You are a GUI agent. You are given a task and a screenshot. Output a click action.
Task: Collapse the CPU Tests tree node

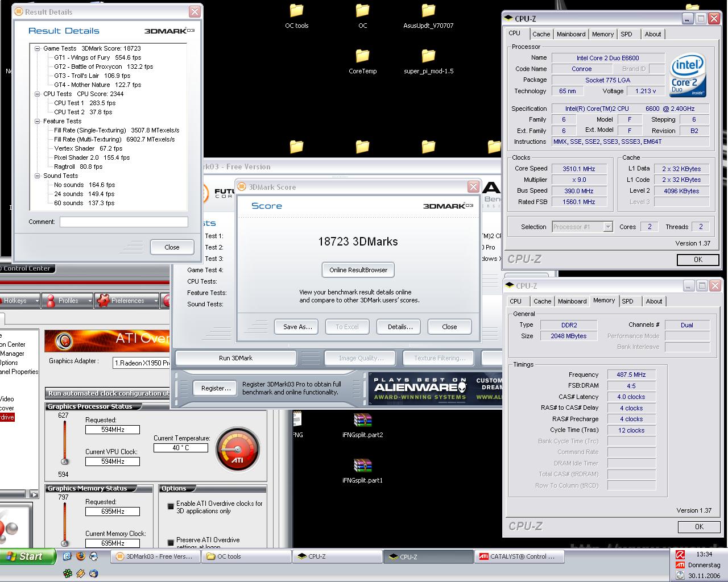tap(38, 94)
